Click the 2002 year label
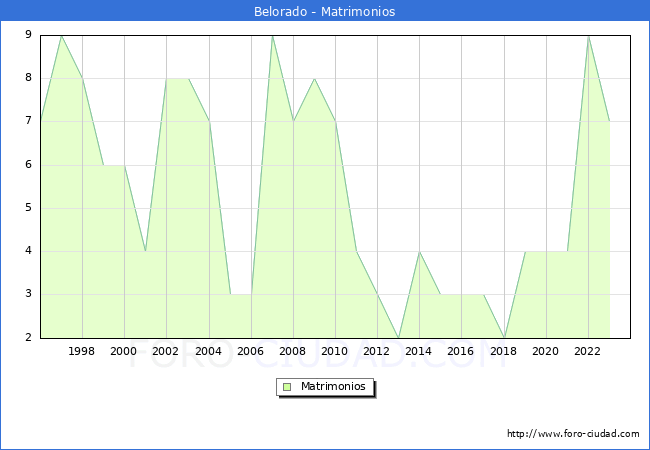 [166, 351]
